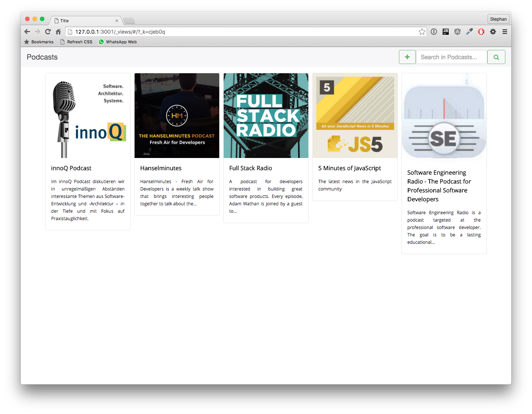Click the Full Stack Radio title
Image resolution: width=532 pixels, height=414 pixels.
point(251,168)
